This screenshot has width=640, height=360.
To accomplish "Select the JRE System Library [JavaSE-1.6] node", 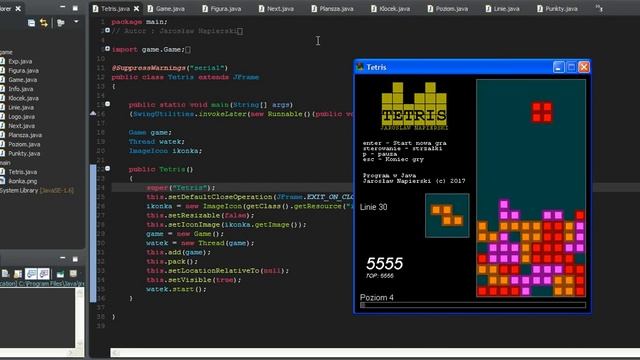I will coord(37,191).
